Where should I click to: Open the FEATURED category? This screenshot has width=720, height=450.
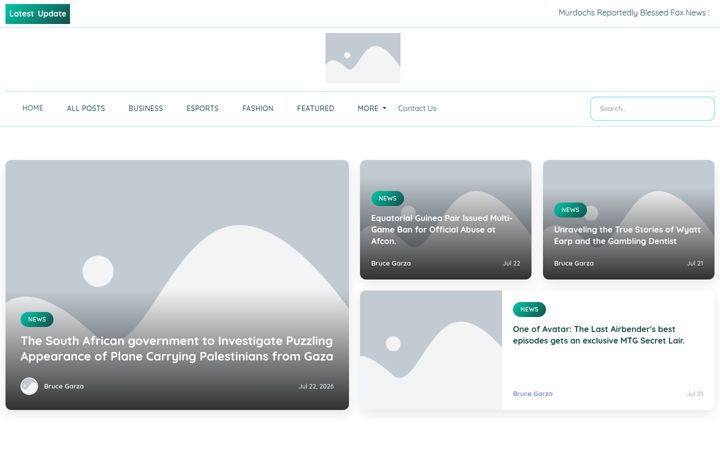click(x=315, y=108)
